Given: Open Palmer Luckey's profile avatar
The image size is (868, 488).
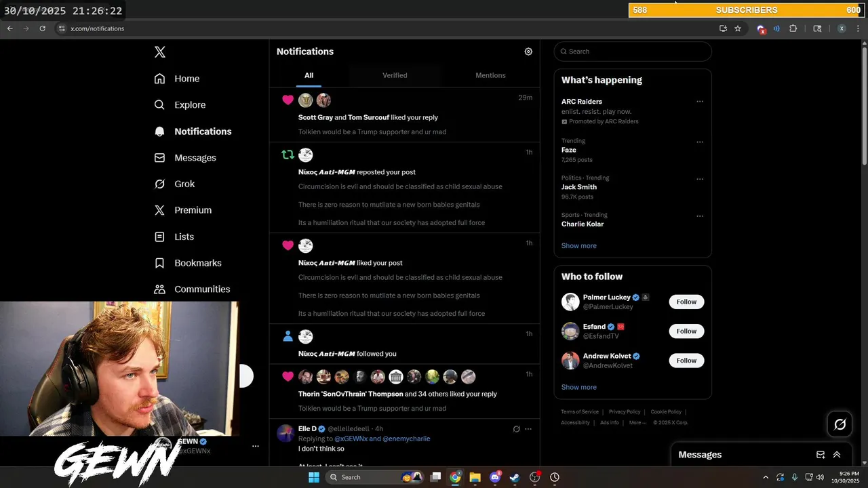Looking at the screenshot, I should (x=570, y=302).
